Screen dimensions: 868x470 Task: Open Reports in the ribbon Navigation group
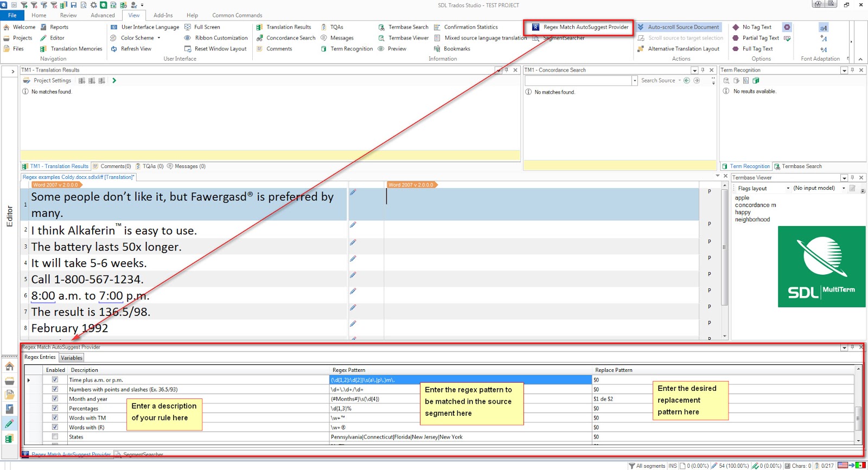pyautogui.click(x=54, y=27)
